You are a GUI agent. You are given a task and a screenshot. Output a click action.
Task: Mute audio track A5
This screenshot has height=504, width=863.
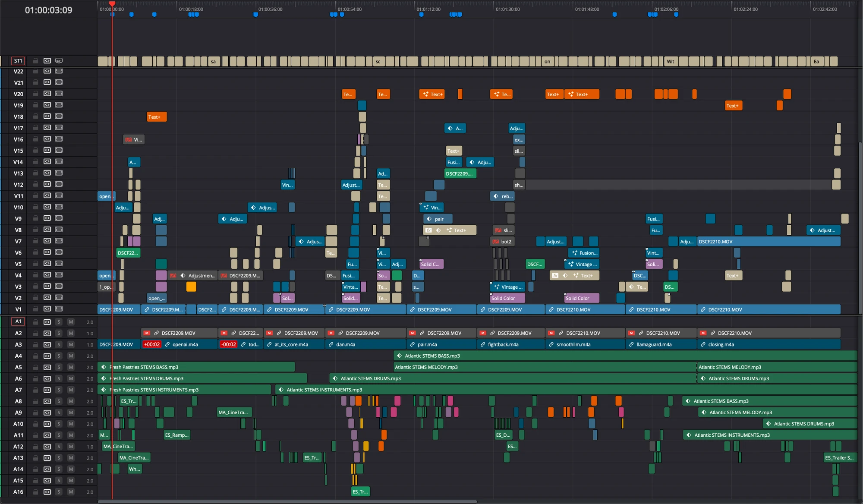click(70, 367)
